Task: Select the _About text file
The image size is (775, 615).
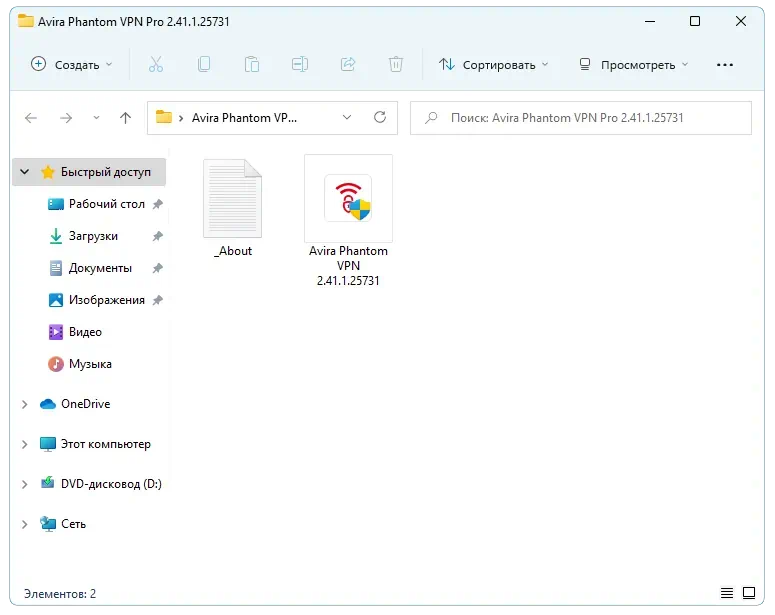Action: (x=232, y=209)
